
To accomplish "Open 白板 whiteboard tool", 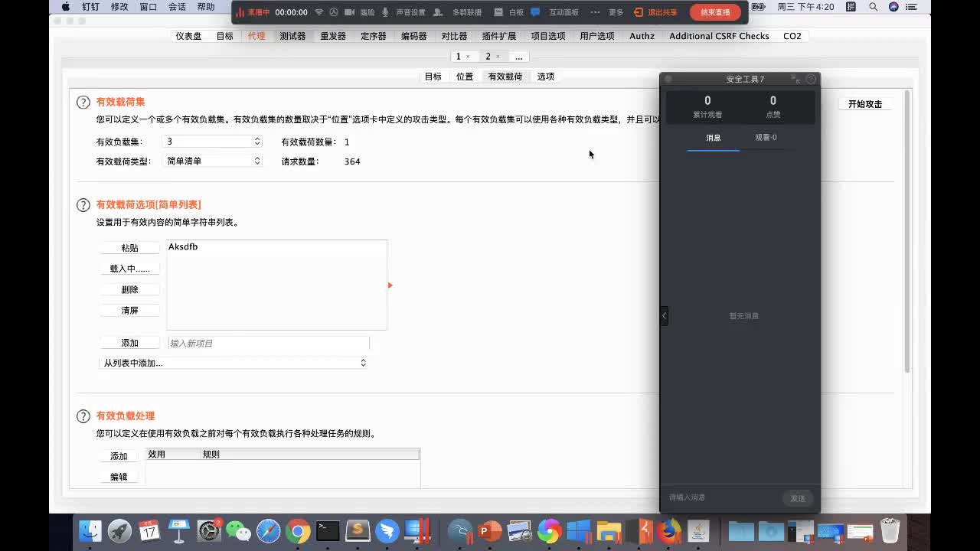I will pos(509,12).
